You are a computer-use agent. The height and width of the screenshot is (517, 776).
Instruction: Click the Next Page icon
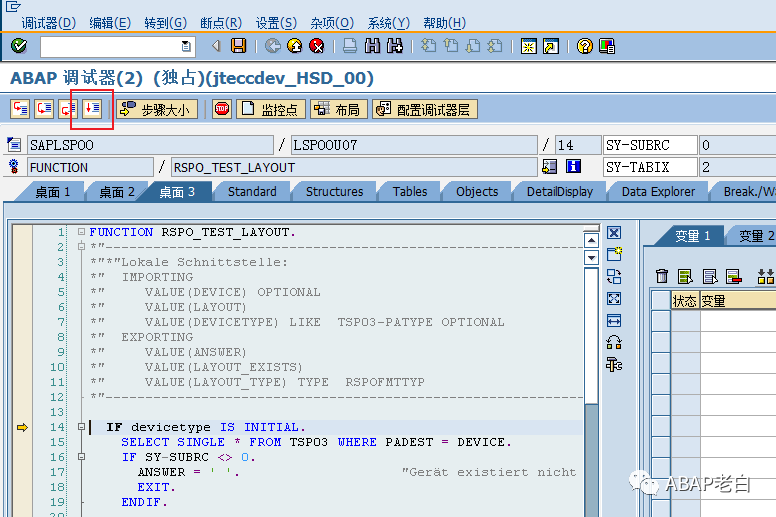(x=473, y=46)
